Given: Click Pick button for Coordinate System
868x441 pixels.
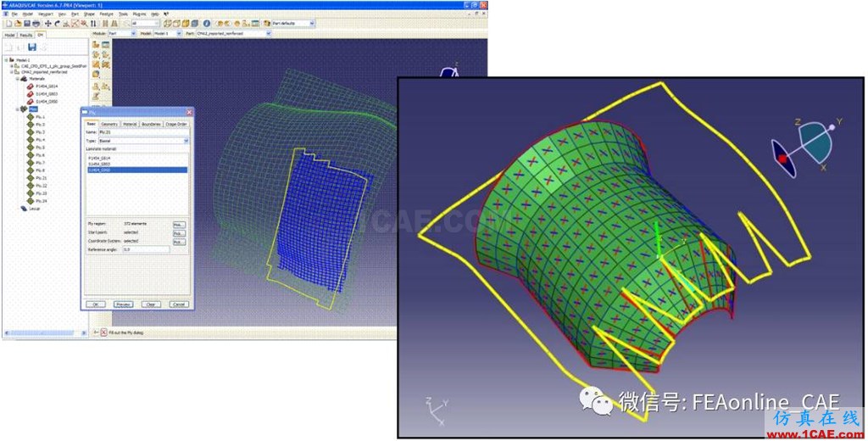Looking at the screenshot, I should 179,242.
